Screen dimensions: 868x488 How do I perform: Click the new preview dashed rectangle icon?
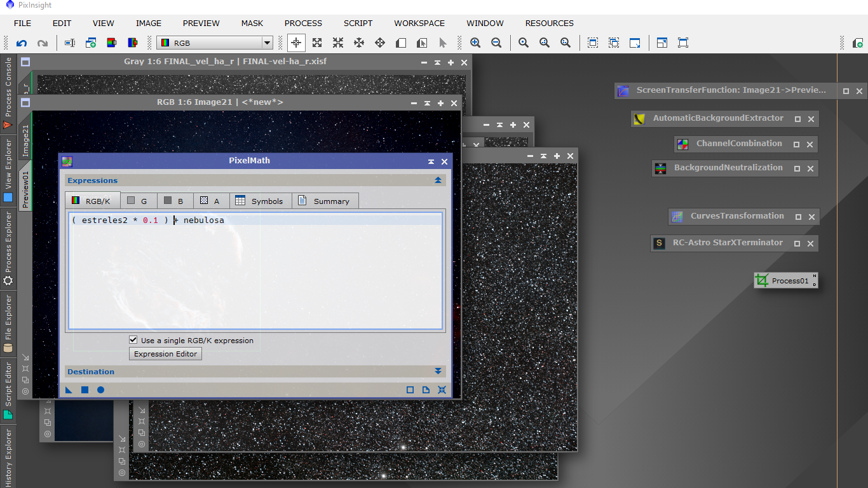click(x=593, y=43)
